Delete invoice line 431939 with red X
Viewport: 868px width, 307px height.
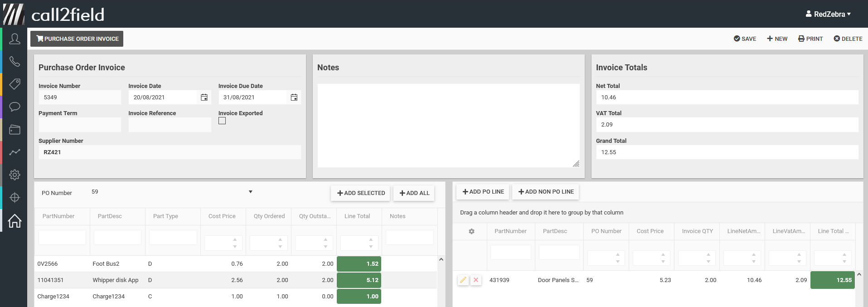[x=476, y=280]
